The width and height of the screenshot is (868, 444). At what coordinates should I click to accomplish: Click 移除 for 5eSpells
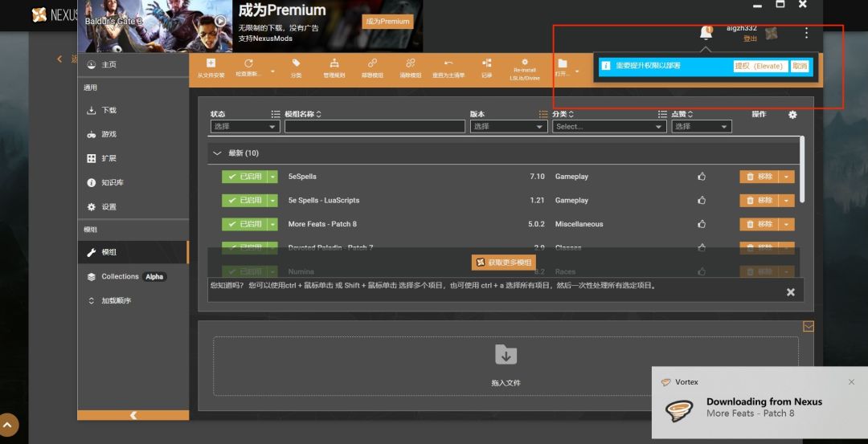point(759,177)
